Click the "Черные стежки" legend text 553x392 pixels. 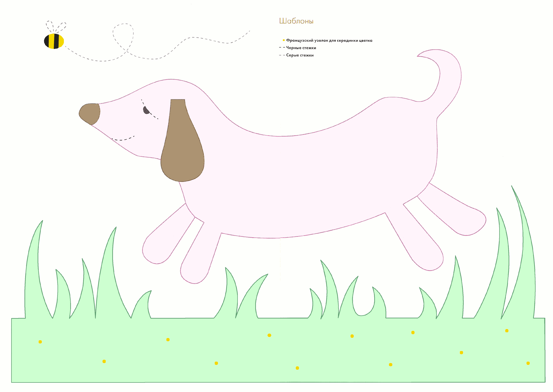tap(301, 48)
